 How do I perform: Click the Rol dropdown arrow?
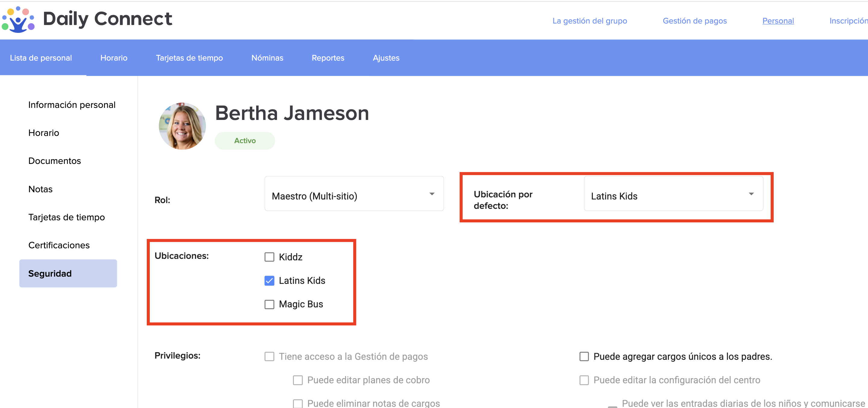(x=432, y=194)
